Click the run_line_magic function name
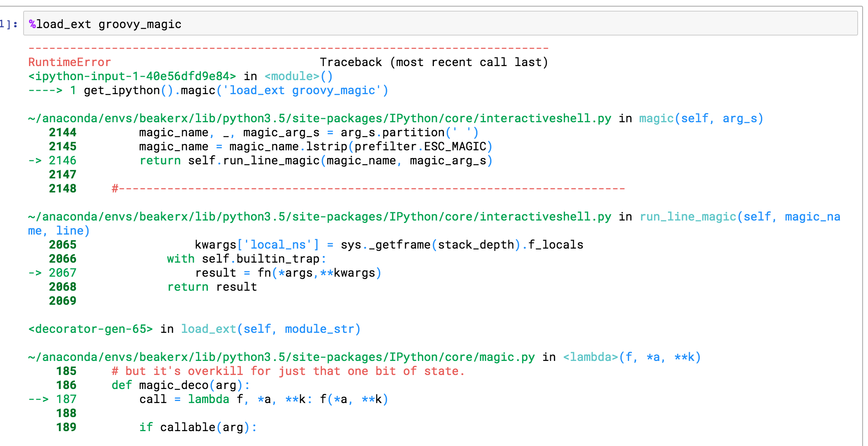The width and height of the screenshot is (868, 446). (x=687, y=216)
